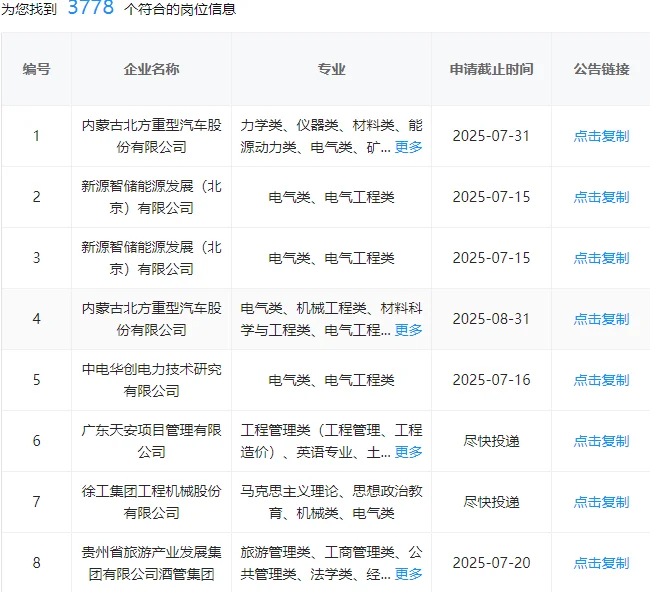
Task: Click row number 7 cell
Action: click(x=36, y=502)
